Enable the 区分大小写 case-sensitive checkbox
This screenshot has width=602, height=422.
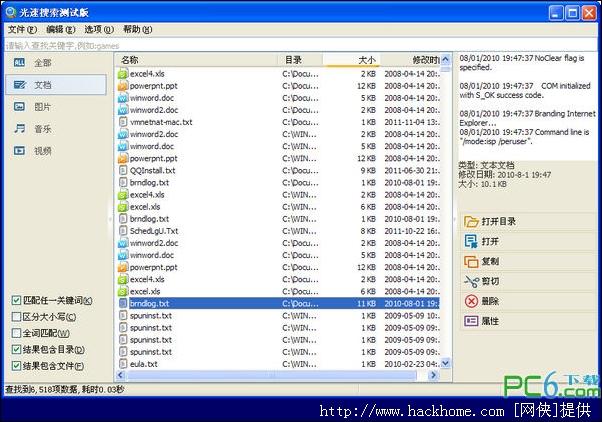(16, 317)
